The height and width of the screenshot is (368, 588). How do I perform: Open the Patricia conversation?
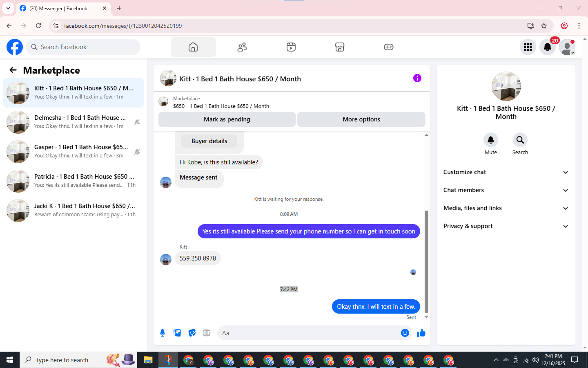coord(73,181)
